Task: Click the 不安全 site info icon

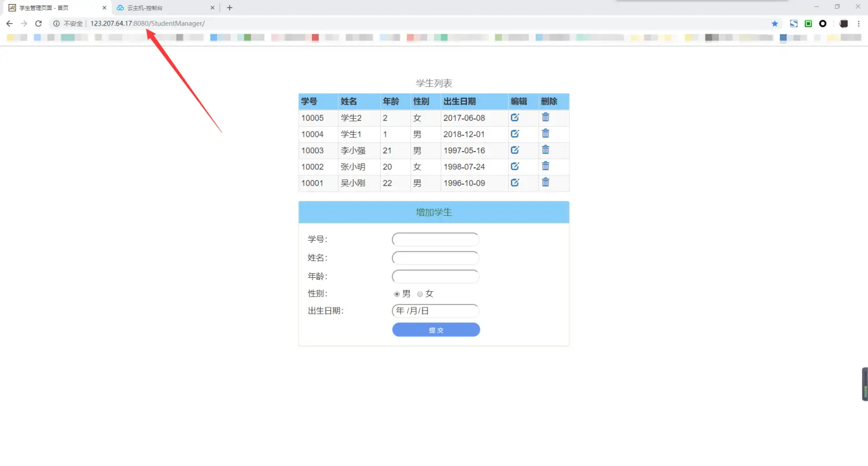Action: coord(57,24)
